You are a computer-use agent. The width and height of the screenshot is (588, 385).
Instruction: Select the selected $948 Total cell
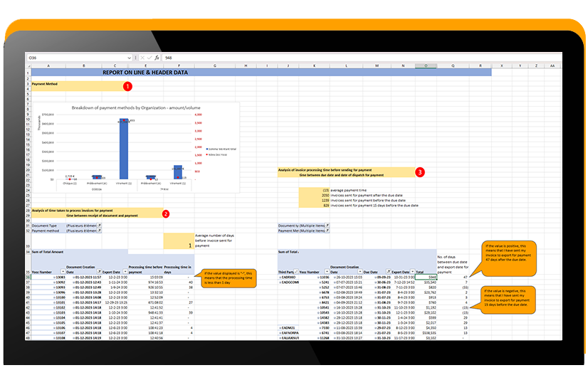point(426,278)
